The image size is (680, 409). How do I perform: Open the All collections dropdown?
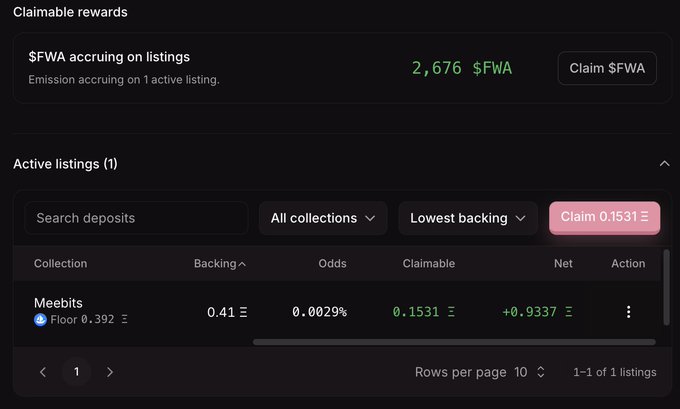[x=323, y=218]
